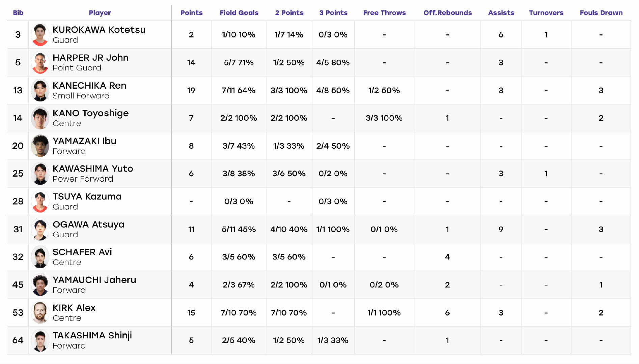
Task: Click KIRK Alex's player portrait
Action: (x=40, y=313)
